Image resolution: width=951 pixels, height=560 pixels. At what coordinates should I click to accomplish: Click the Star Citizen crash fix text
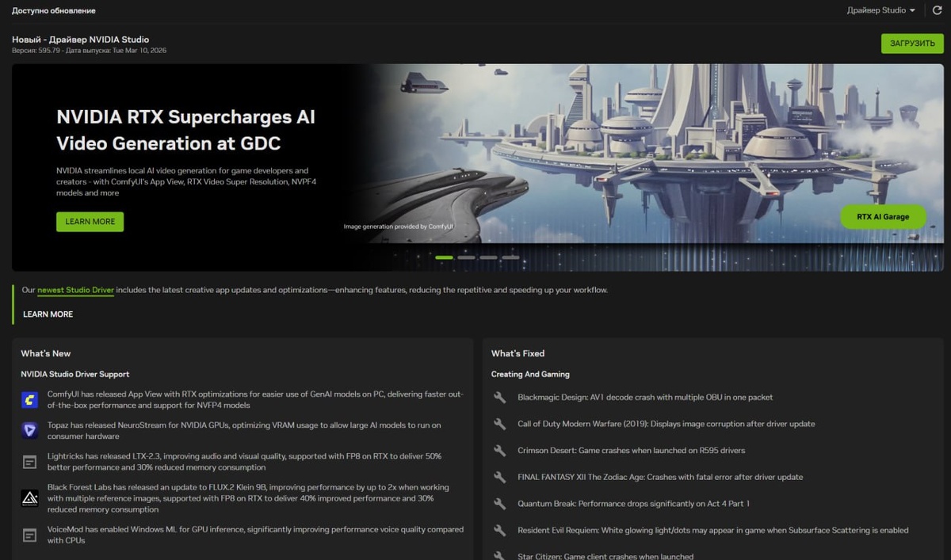pos(605,556)
